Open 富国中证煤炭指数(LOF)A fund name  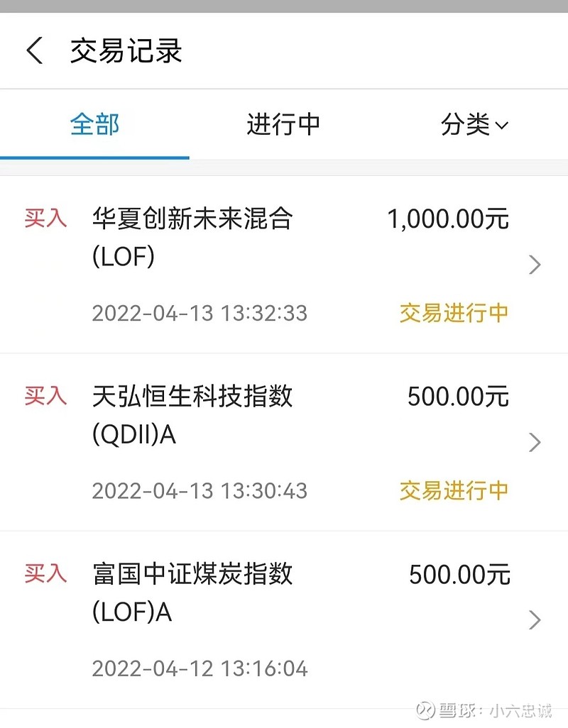(192, 592)
